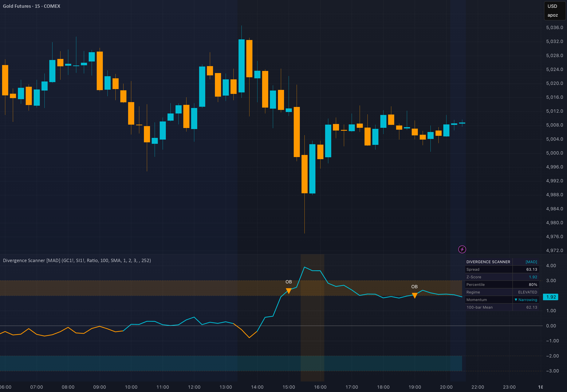Click the 09:00 time axis label
This screenshot has height=392, width=567.
click(x=99, y=387)
